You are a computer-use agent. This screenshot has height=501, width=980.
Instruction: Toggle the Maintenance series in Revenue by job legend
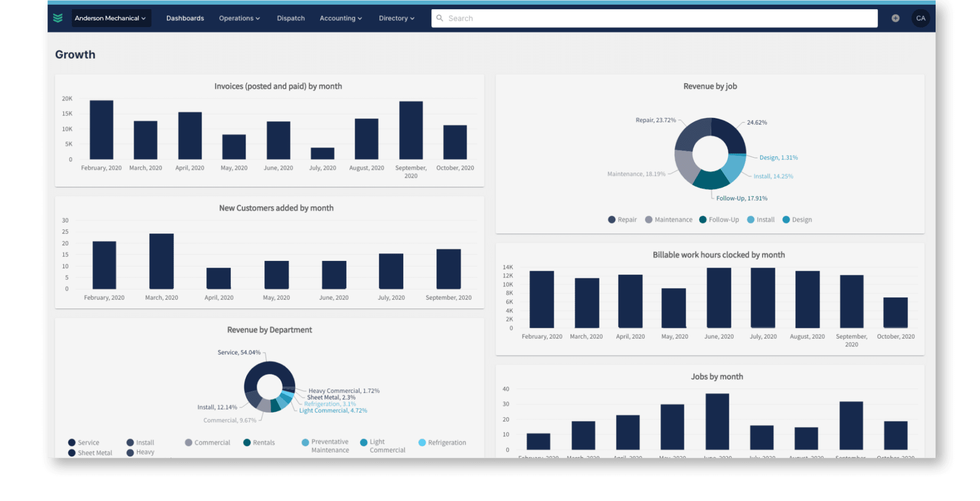[648, 220]
